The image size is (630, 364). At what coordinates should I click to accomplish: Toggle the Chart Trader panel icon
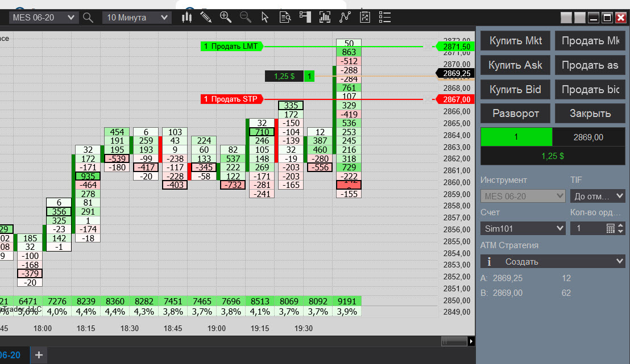(x=305, y=17)
